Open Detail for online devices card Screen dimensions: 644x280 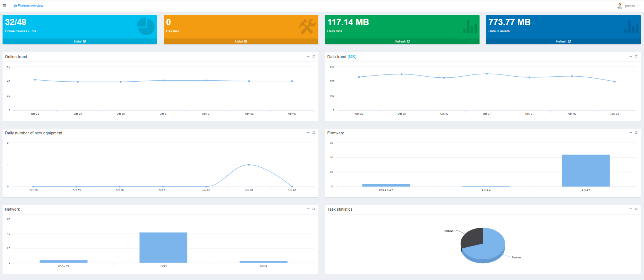coord(80,41)
